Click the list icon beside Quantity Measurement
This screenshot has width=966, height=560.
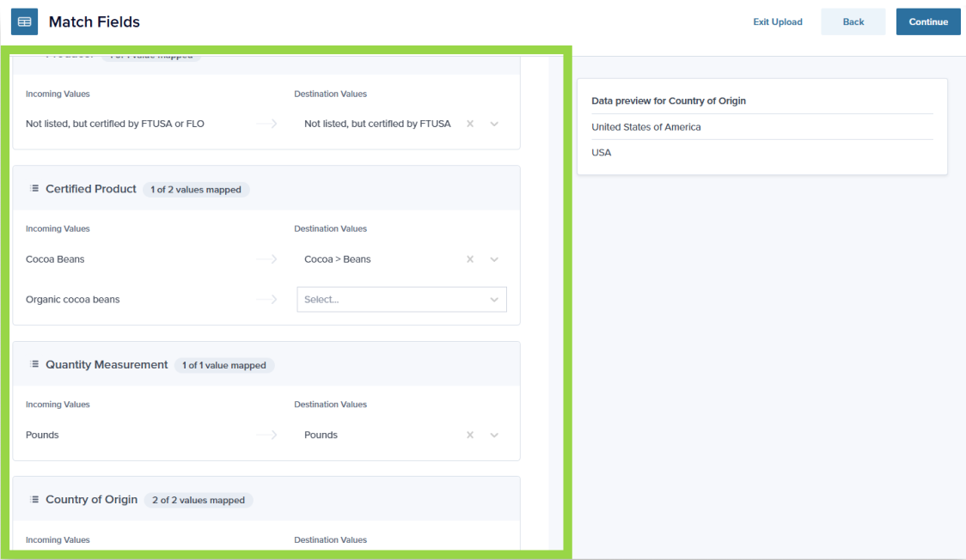click(x=34, y=364)
